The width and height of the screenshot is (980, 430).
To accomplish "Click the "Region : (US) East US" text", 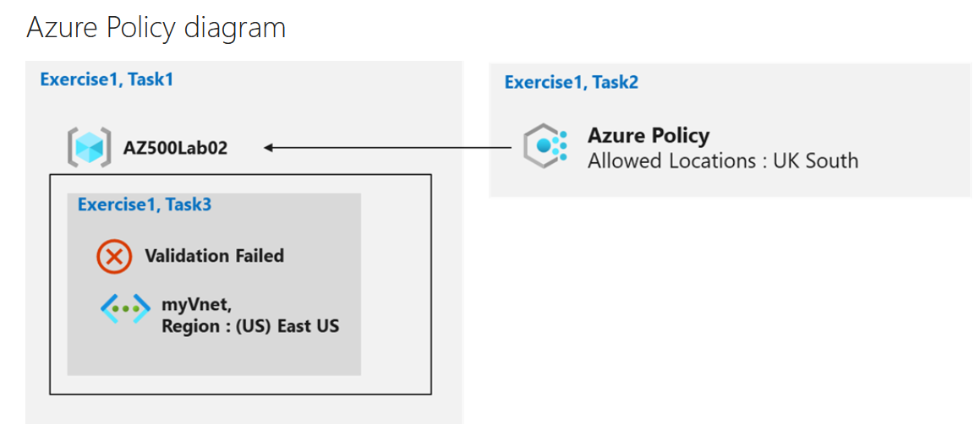I will pyautogui.click(x=250, y=326).
